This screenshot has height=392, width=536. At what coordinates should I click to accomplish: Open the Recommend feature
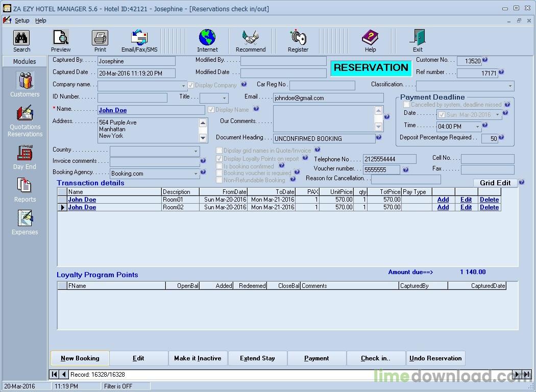click(250, 40)
